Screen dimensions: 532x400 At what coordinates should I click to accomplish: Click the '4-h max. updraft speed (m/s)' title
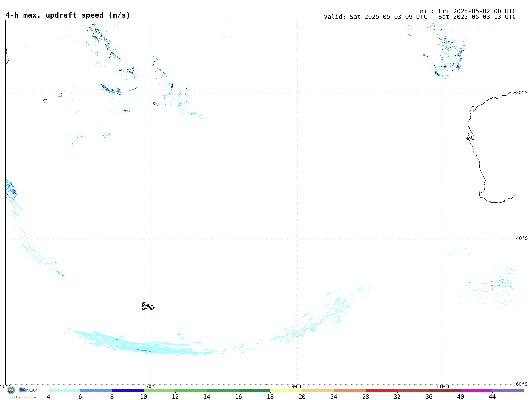(68, 15)
